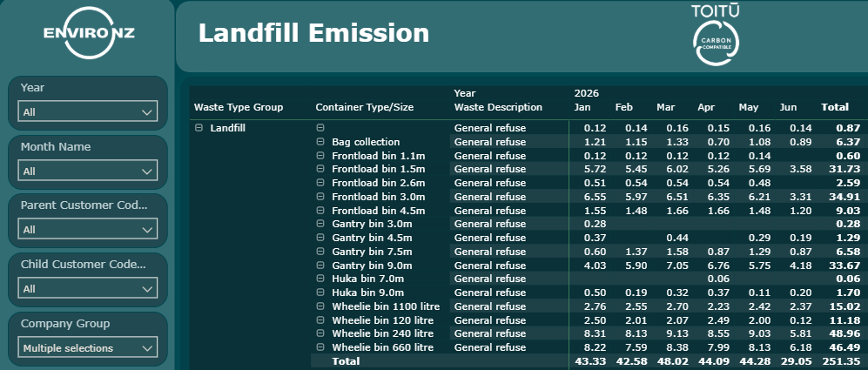Open the Parent Customer Code dropdown

coord(87,229)
